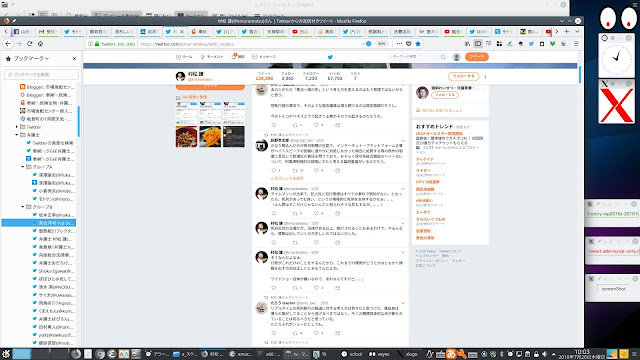This screenshot has width=640, height=360.
Task: Switch to the Facebook tab
Action: pos(22,31)
